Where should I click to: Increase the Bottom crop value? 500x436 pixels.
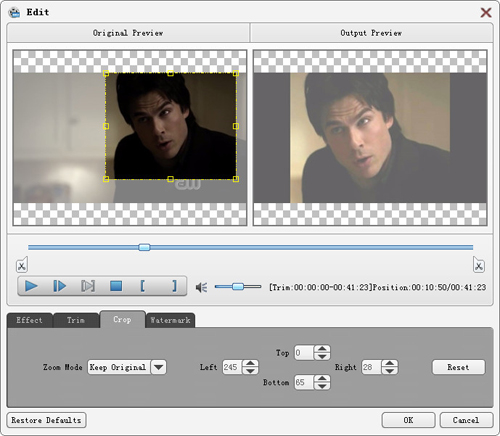[322, 379]
